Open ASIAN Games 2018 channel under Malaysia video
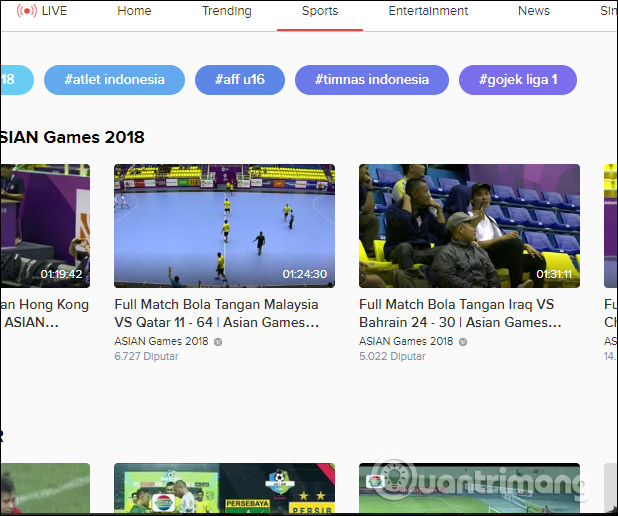 [161, 341]
